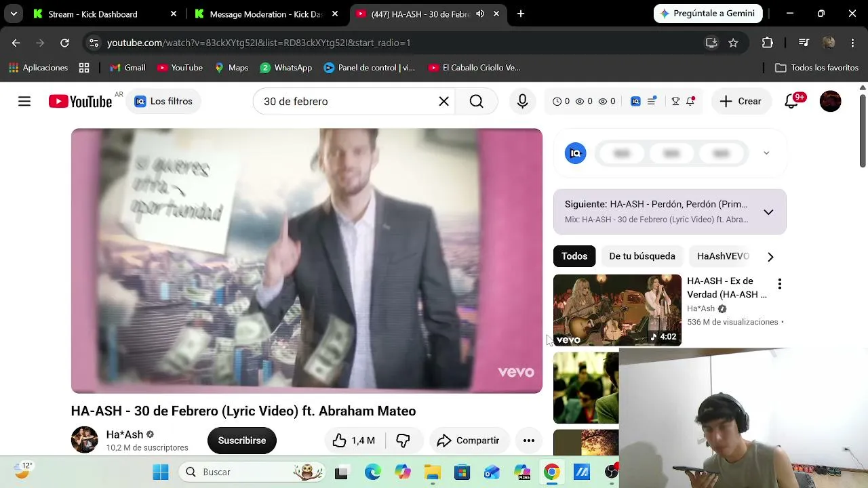Open Ha*Ash channel avatar
The width and height of the screenshot is (868, 488).
85,440
